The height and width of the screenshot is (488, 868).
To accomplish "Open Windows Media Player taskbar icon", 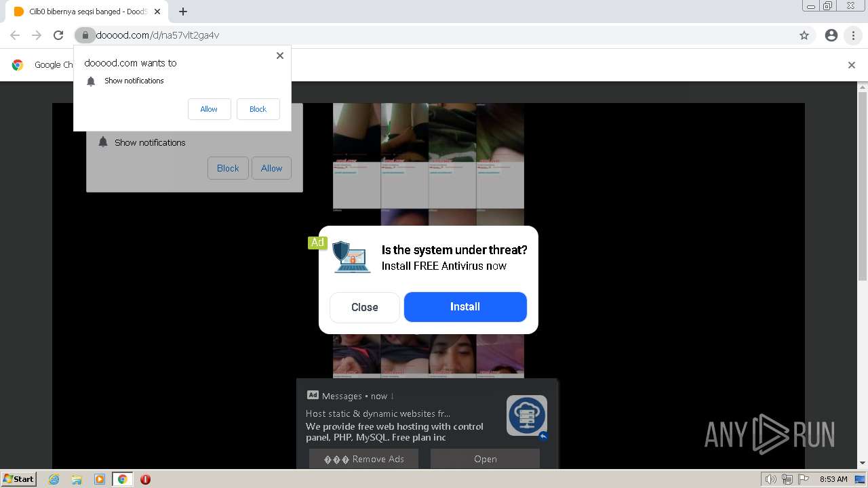I will (x=100, y=479).
